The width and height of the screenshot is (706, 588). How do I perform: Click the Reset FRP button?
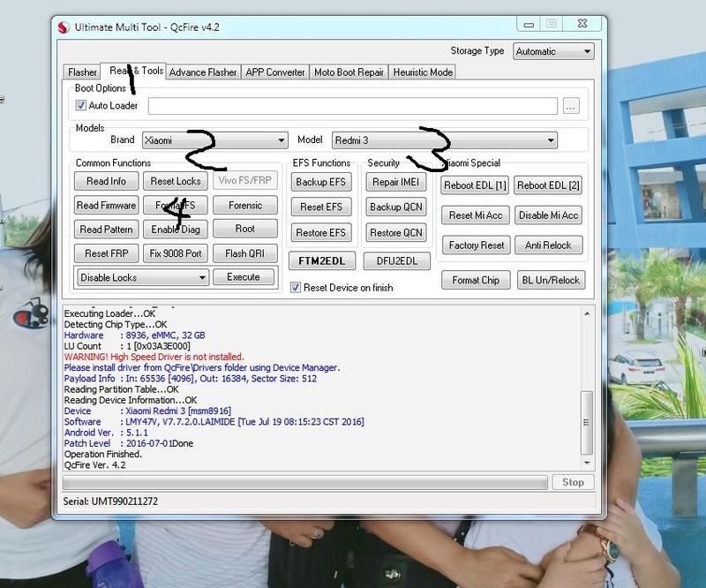(106, 253)
